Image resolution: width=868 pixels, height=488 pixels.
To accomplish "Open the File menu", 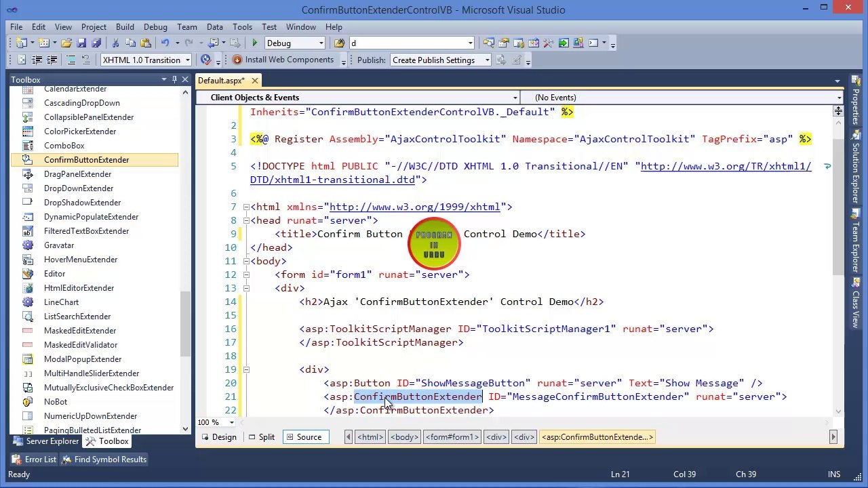I will (x=16, y=27).
